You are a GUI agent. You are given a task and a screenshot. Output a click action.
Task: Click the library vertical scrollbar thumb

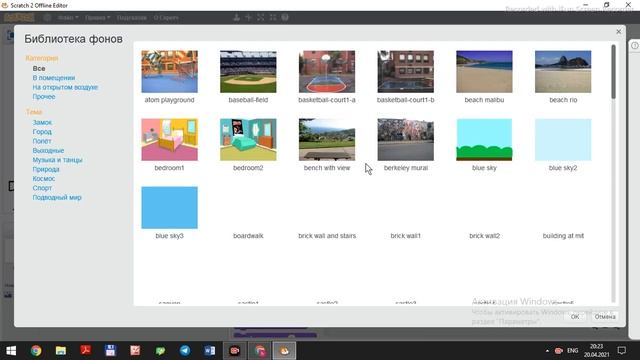[x=613, y=72]
